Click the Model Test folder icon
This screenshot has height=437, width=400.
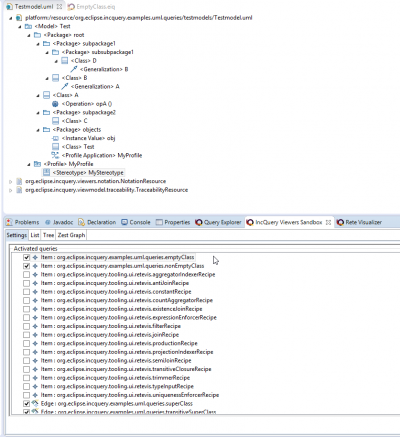click(28, 26)
